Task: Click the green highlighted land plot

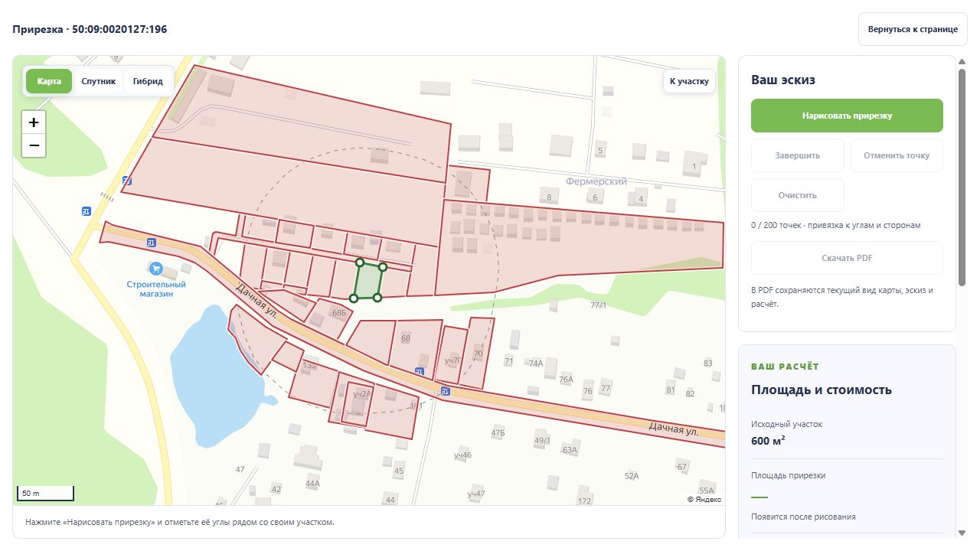Action: point(369,281)
